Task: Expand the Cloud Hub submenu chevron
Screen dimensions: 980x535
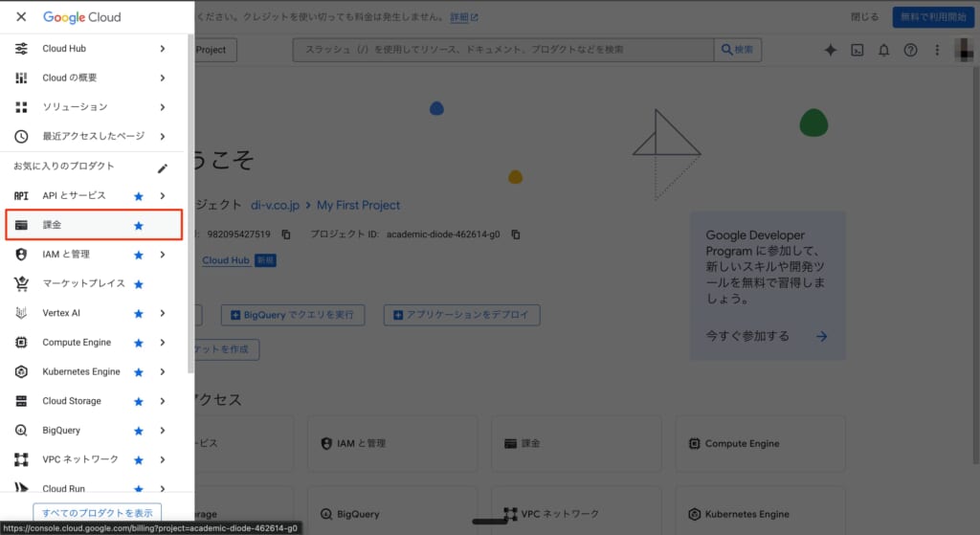Action: [163, 49]
